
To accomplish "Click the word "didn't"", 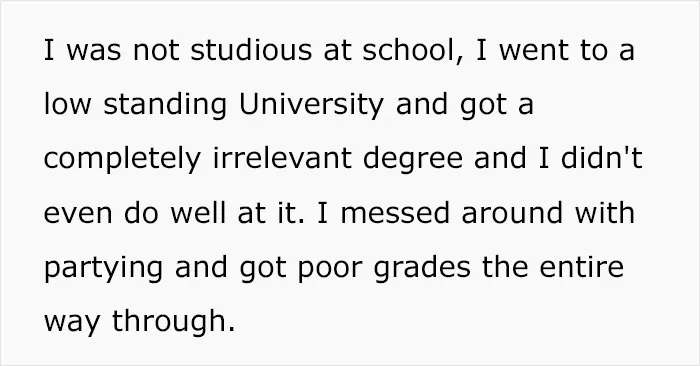I will (x=602, y=158).
